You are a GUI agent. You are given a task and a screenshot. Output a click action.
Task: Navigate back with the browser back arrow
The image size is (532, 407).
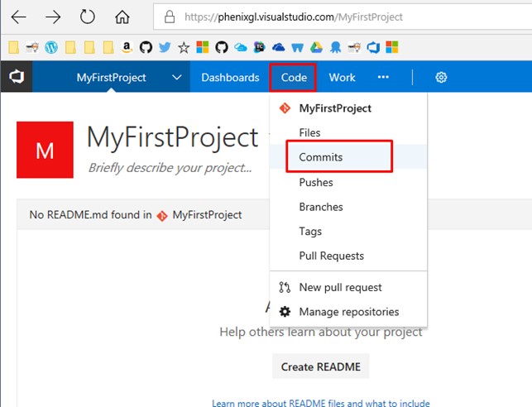(x=18, y=17)
